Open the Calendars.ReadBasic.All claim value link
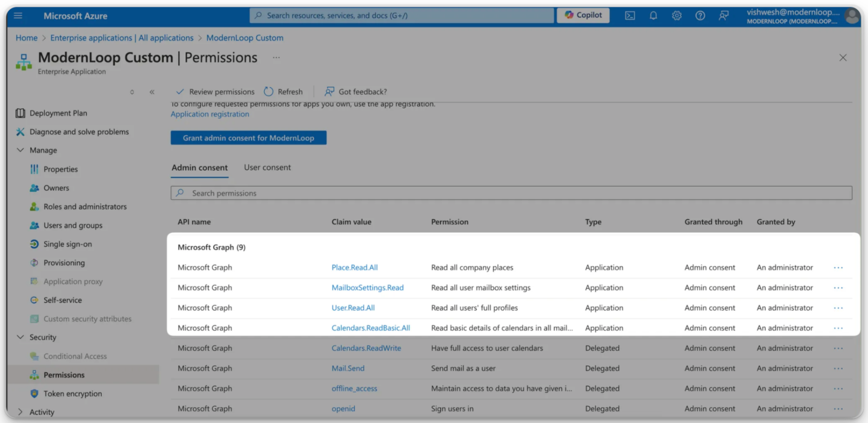The image size is (868, 423). [371, 328]
